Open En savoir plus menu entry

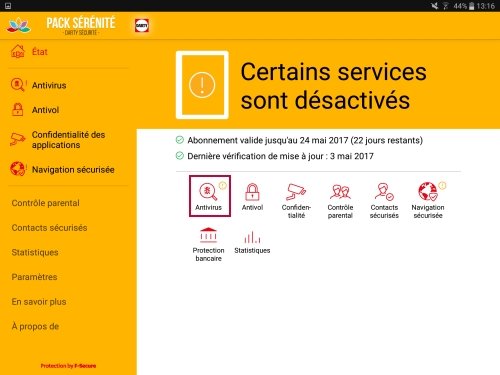click(39, 302)
